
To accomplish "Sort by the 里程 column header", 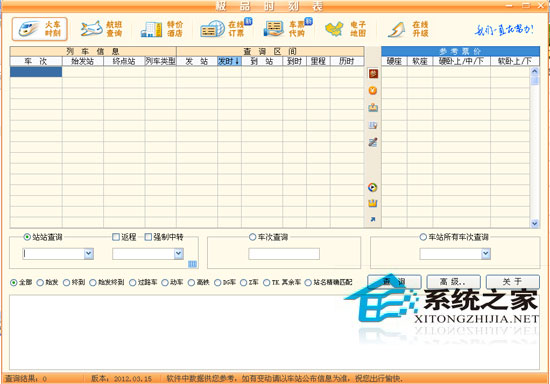I will coord(318,61).
